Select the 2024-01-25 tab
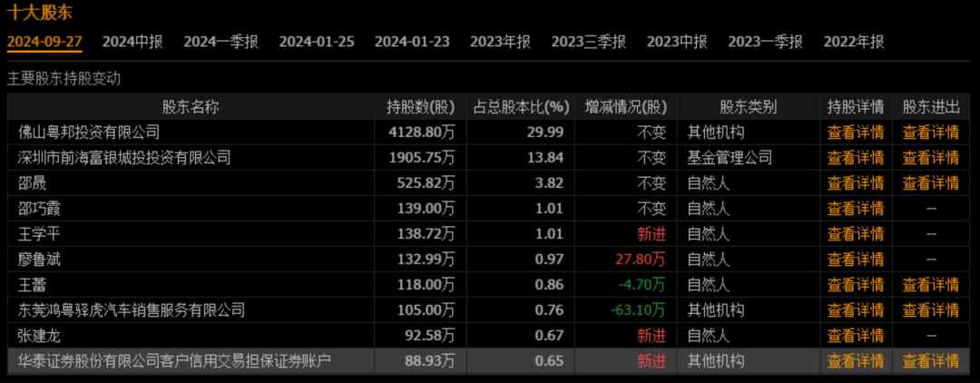The width and height of the screenshot is (980, 383). 317,42
